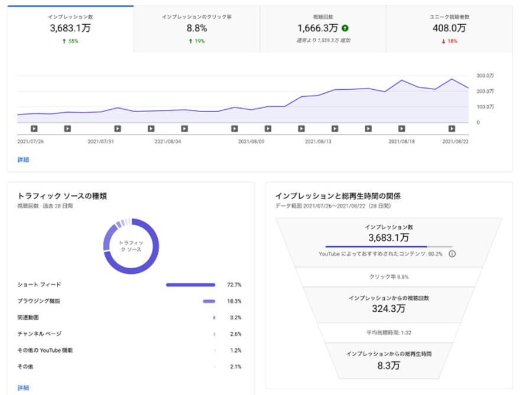Open the 詳細 link below the impressions chart
This screenshot has height=395, width=532.
23,159
